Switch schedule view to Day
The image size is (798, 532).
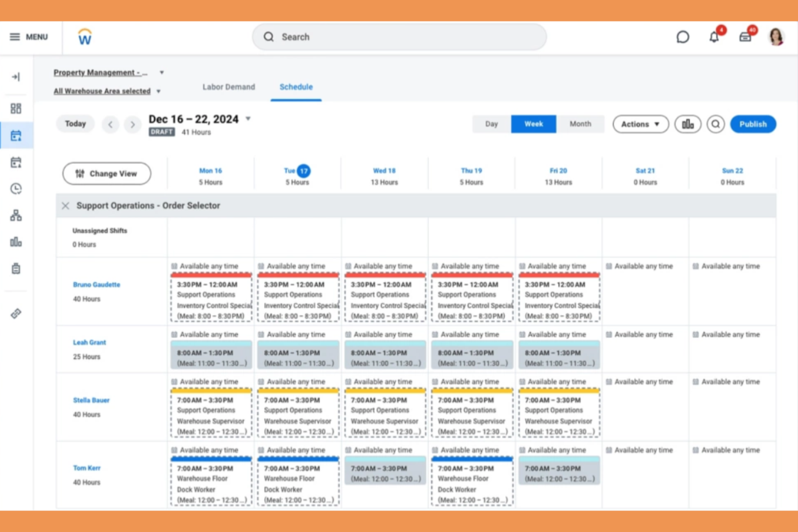(491, 124)
